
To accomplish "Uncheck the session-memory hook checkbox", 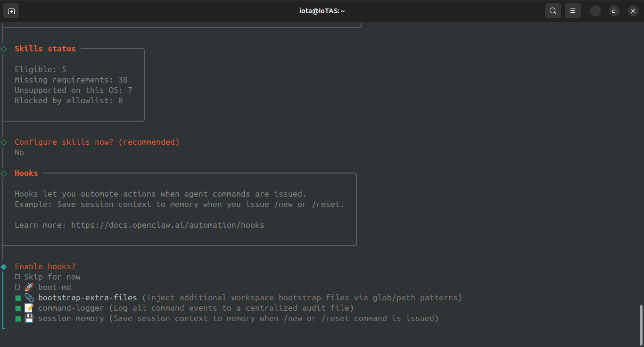I will point(17,319).
